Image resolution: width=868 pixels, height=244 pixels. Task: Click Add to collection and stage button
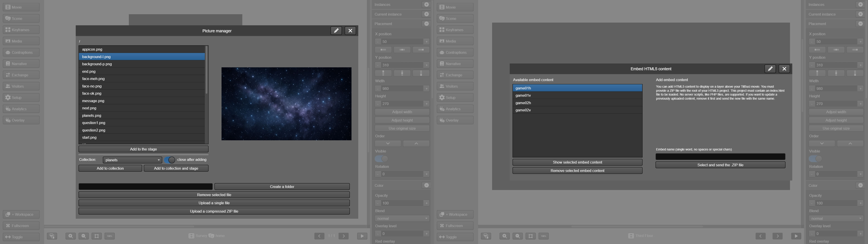[176, 169]
